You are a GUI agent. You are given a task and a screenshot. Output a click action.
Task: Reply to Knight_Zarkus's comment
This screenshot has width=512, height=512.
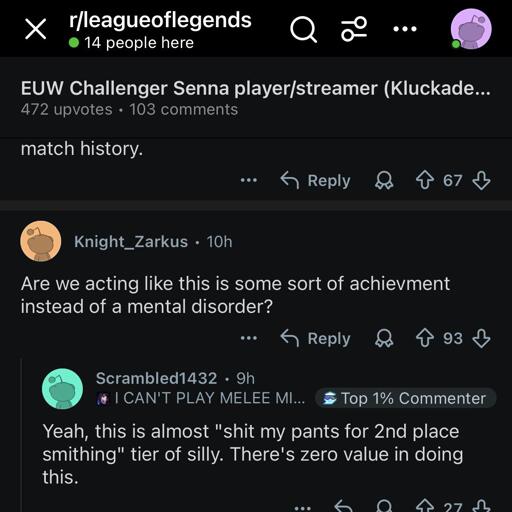(315, 338)
